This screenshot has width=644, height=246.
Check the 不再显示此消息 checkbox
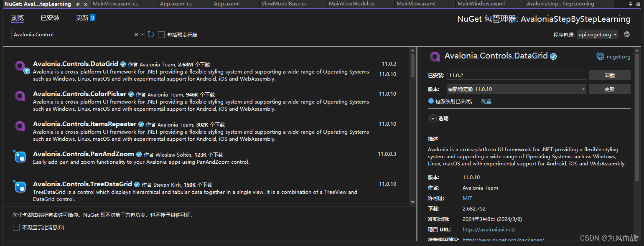16,227
